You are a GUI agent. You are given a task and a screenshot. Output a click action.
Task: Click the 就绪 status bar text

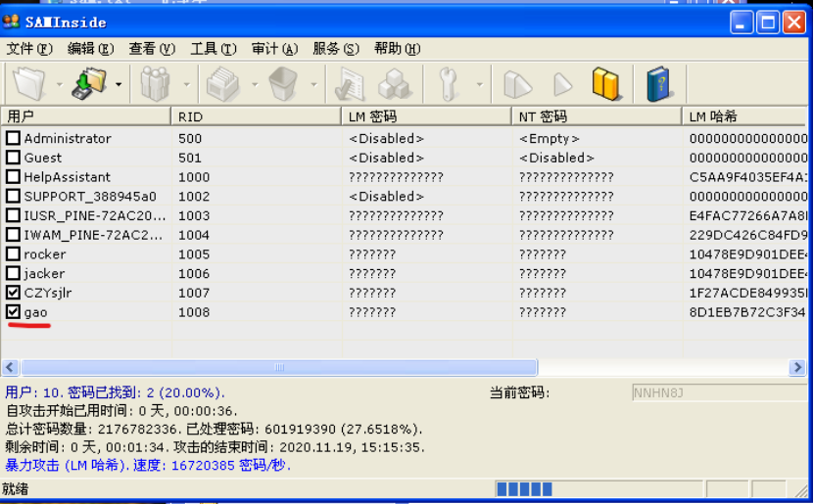15,488
